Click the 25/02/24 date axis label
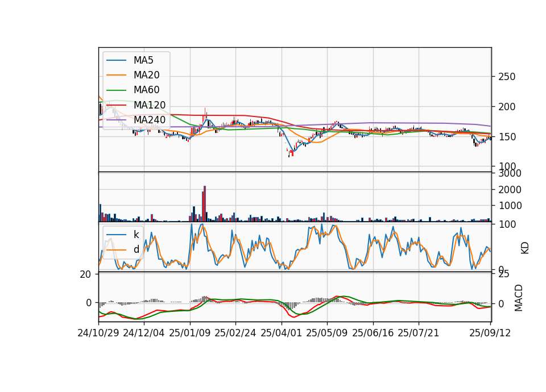Viewport: 546px width, 392px height. pyautogui.click(x=235, y=333)
